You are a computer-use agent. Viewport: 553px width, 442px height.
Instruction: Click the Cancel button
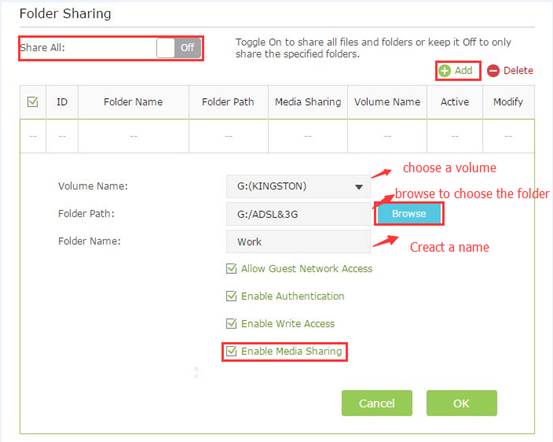(377, 403)
